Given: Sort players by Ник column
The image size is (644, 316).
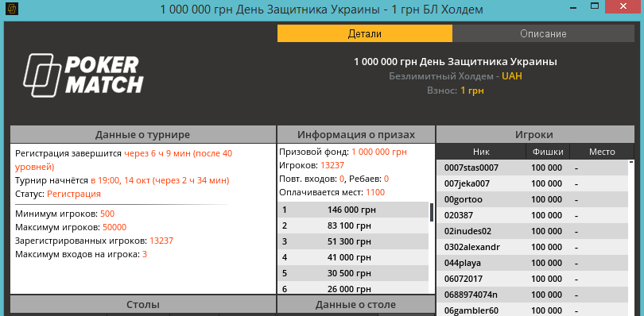Looking at the screenshot, I should click(481, 152).
